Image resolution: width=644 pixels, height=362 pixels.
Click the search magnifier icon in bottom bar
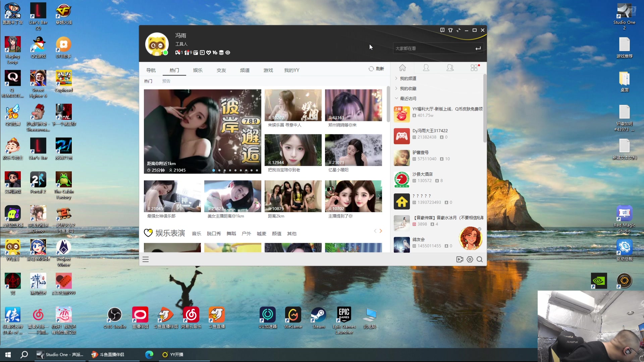coord(480,259)
